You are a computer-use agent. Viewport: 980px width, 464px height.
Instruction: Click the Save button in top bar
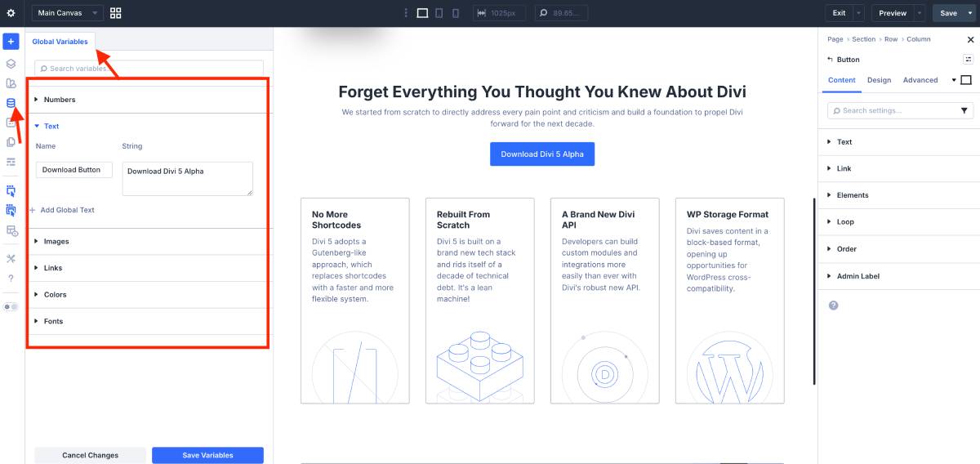pyautogui.click(x=948, y=13)
